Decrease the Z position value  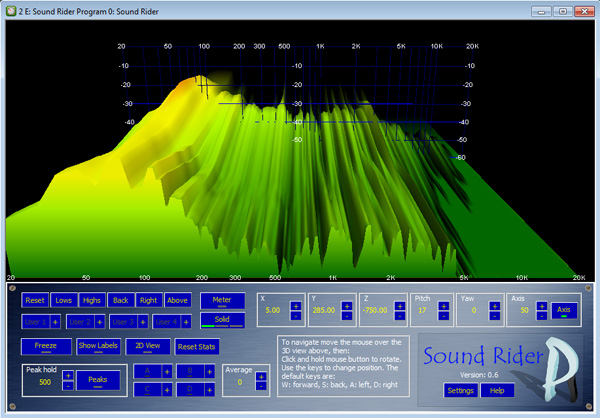[399, 316]
